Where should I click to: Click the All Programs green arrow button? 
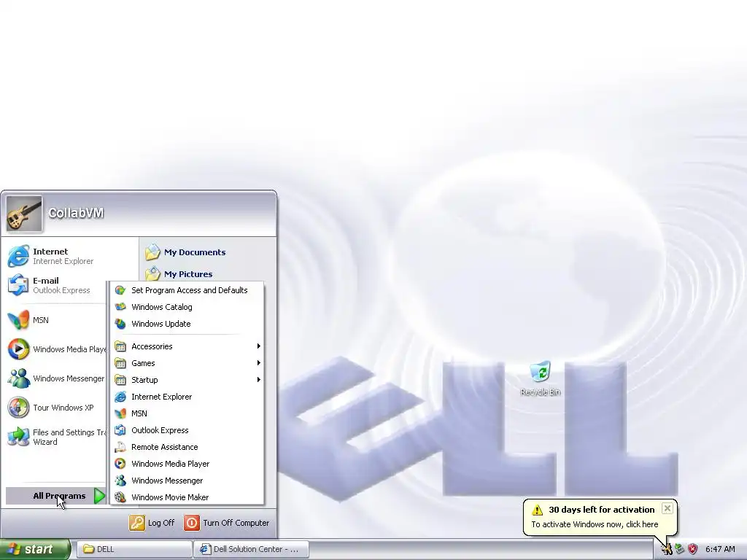tap(99, 496)
